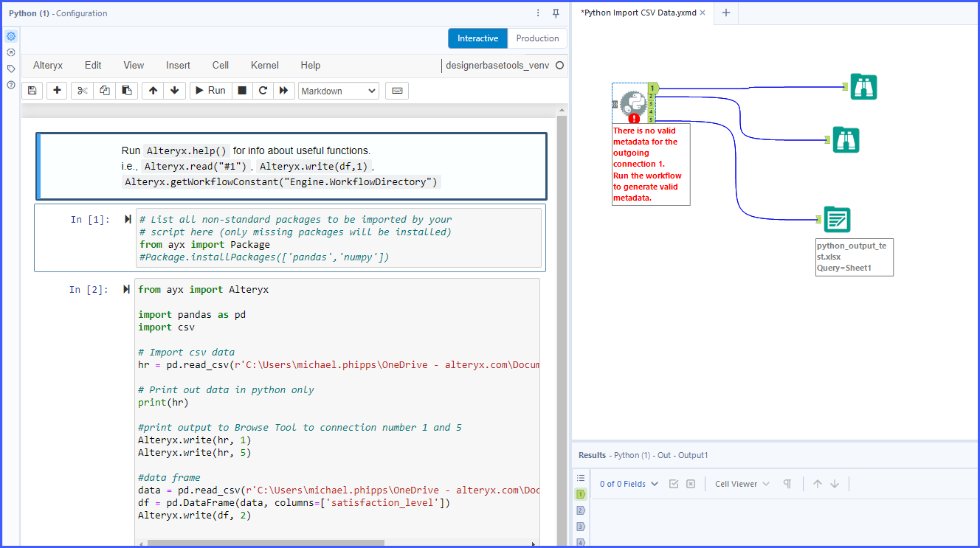Viewport: 980px width, 548px height.
Task: Click into the In [1] code cell
Action: click(339, 238)
